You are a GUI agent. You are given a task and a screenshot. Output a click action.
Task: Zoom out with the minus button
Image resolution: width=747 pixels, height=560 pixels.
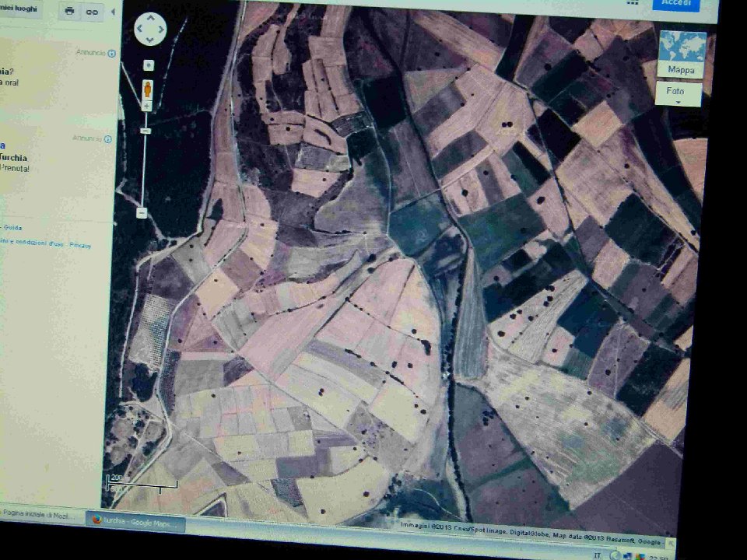point(142,212)
